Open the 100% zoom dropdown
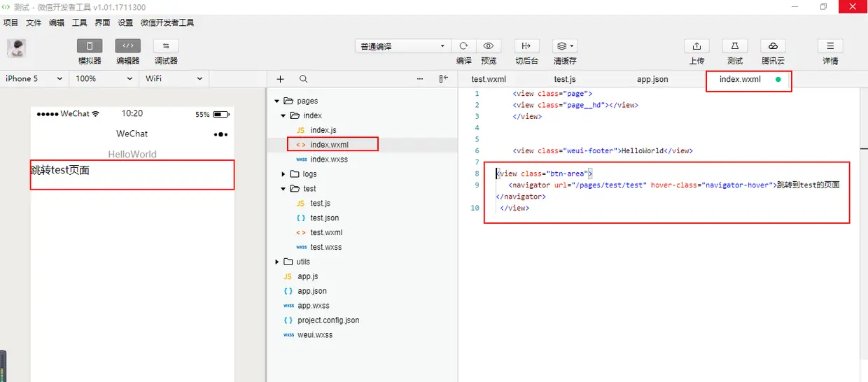 [x=104, y=79]
